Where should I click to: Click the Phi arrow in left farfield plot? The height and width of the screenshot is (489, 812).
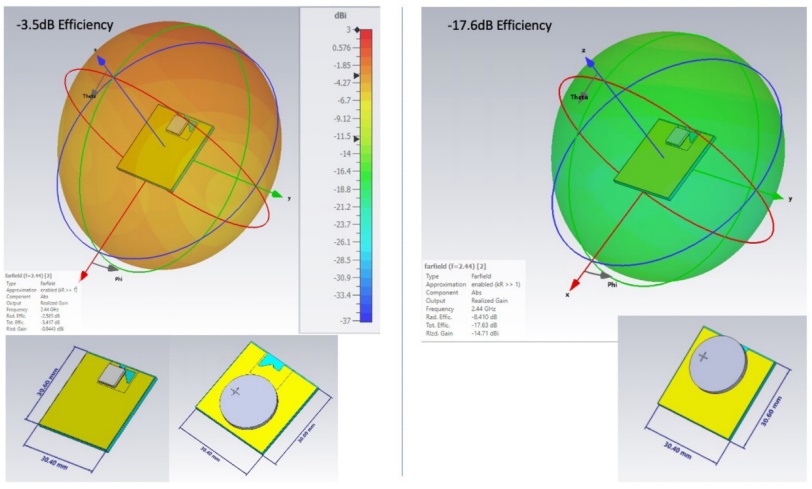[x=113, y=268]
